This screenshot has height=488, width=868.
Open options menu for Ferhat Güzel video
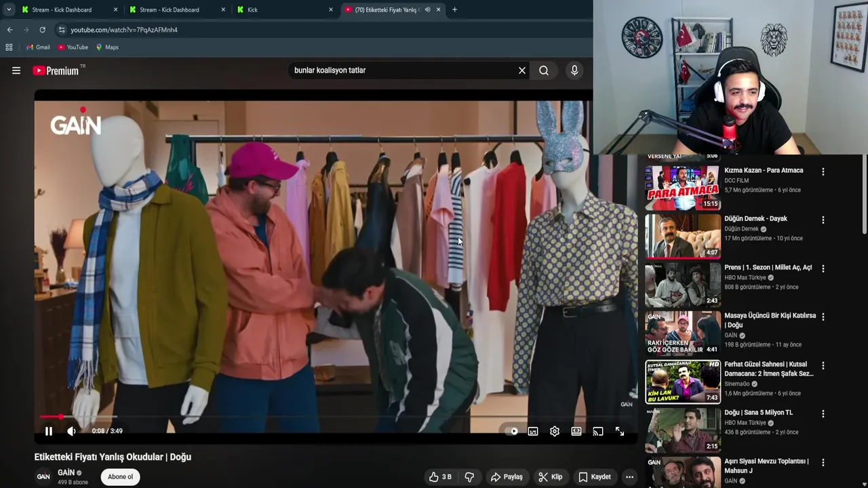(x=823, y=366)
